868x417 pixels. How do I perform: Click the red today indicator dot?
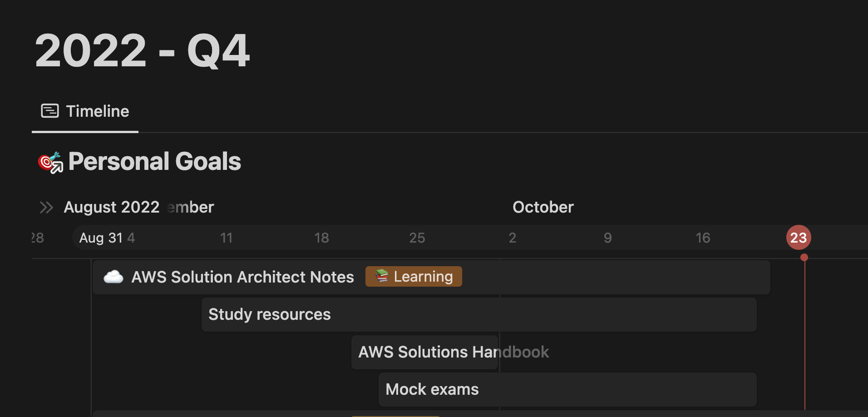coord(804,258)
